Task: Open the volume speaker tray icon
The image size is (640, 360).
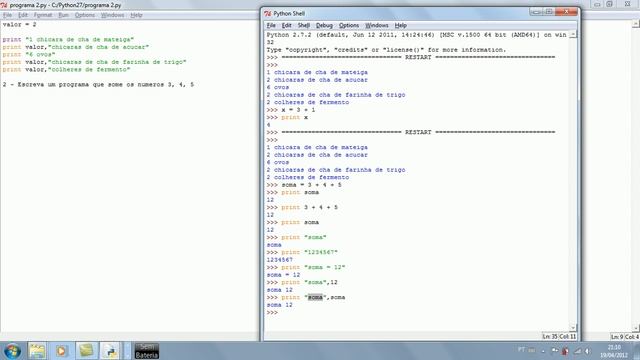Action: pos(588,351)
